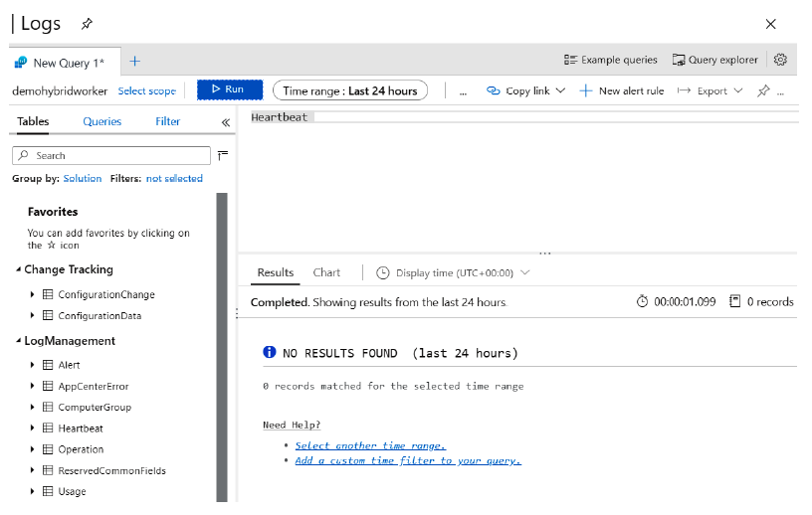Open the settings gear icon

tap(780, 60)
